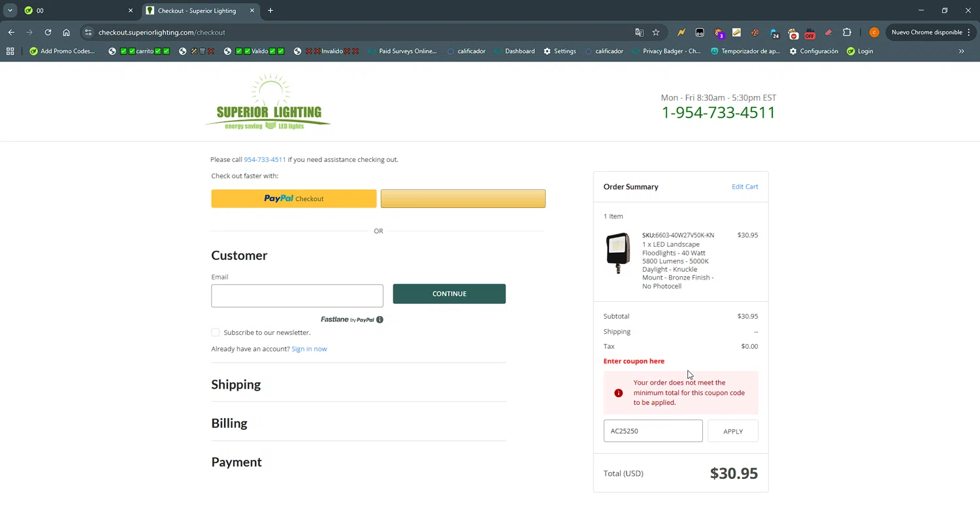
Task: Open the tab search dropdown arrow
Action: [10, 10]
